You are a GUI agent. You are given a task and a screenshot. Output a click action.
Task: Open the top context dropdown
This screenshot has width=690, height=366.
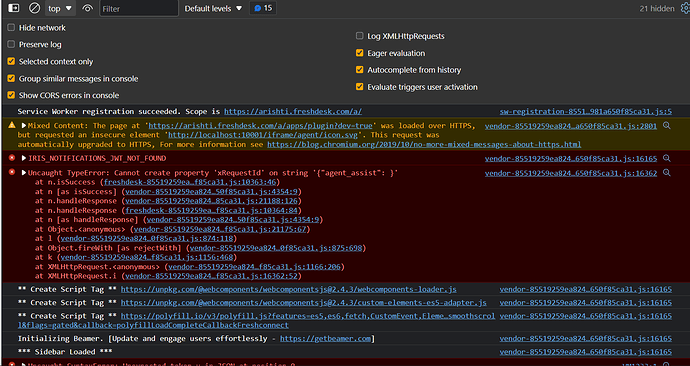(x=60, y=8)
